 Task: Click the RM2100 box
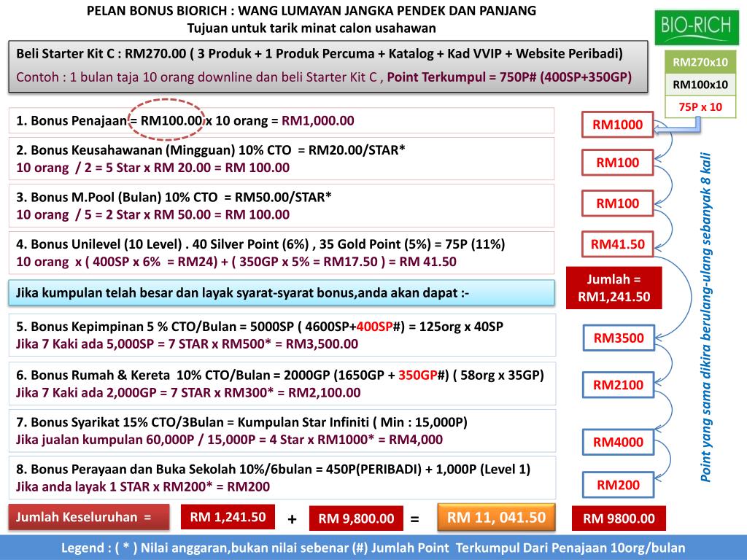[619, 385]
